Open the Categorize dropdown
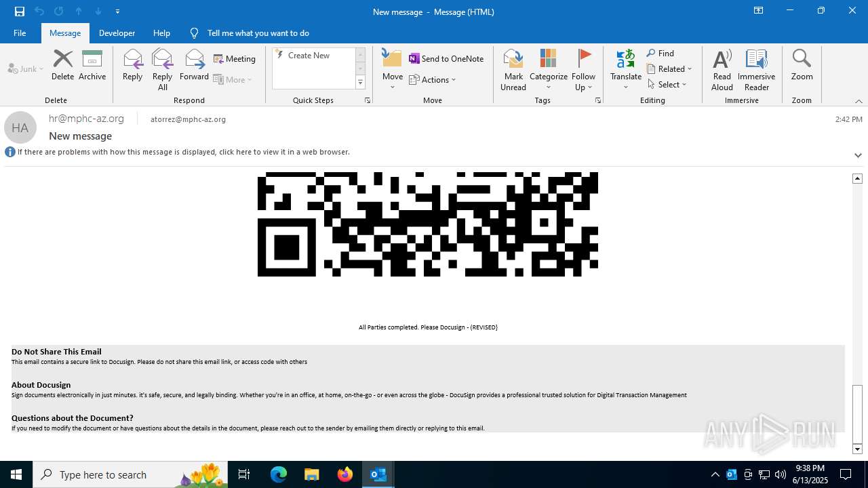This screenshot has height=488, width=868. (x=549, y=69)
